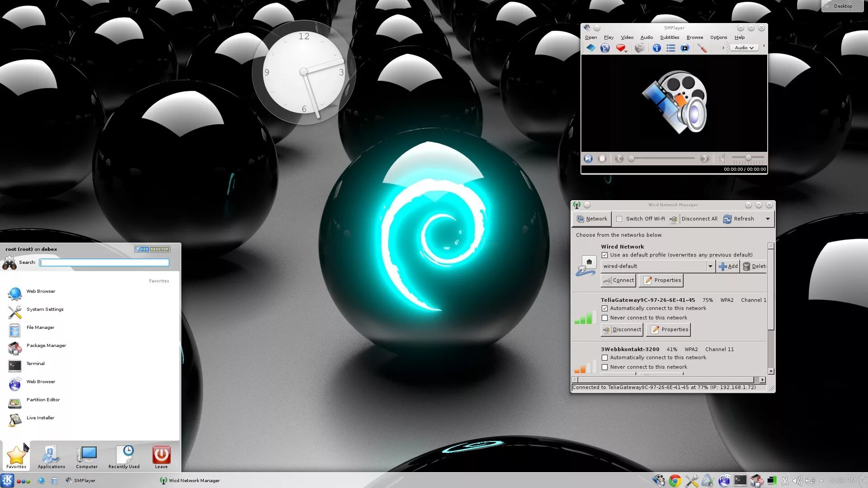Viewport: 868px width, 488px height.
Task: Click the KDE kickoff launcher in the taskbar
Action: point(7,480)
